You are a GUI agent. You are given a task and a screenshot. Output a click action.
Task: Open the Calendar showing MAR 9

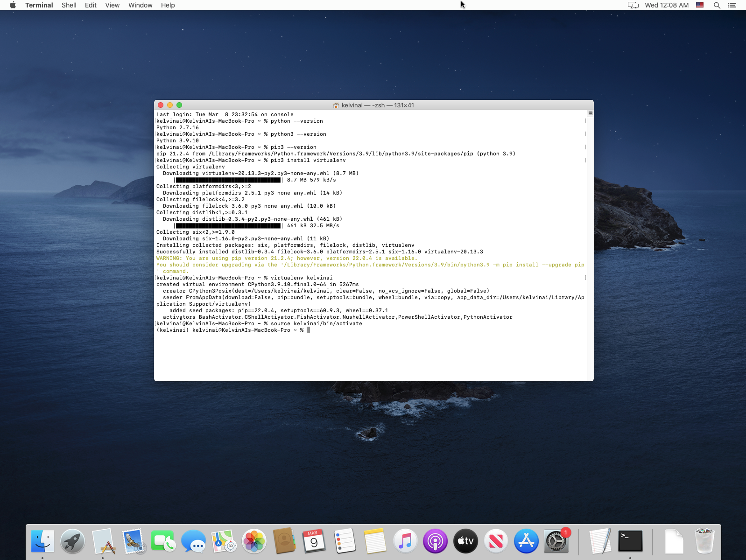coord(314,541)
